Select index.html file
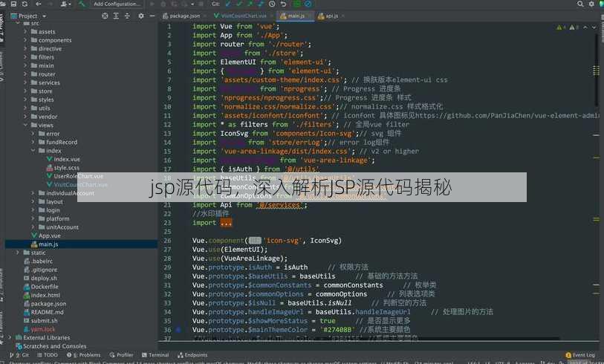 [42, 295]
